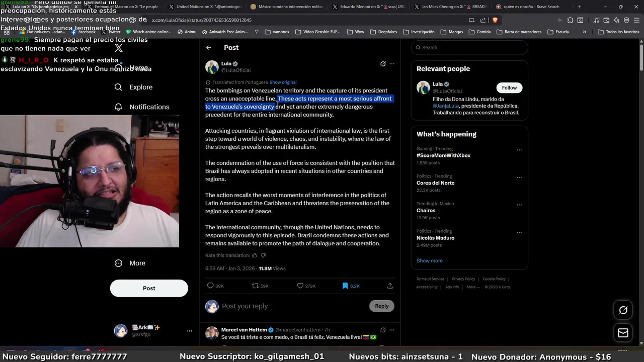Switch to quien es noroña Brave Search tab

531,7
